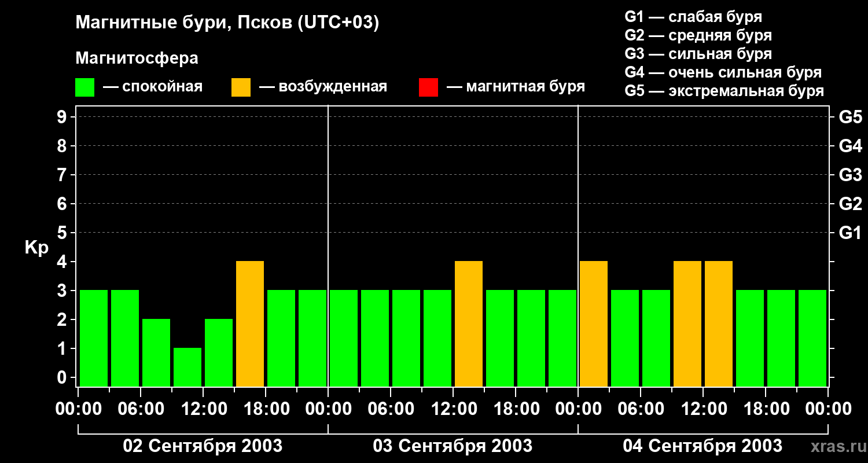Click the right-axis 'G3' tick label

(850, 175)
